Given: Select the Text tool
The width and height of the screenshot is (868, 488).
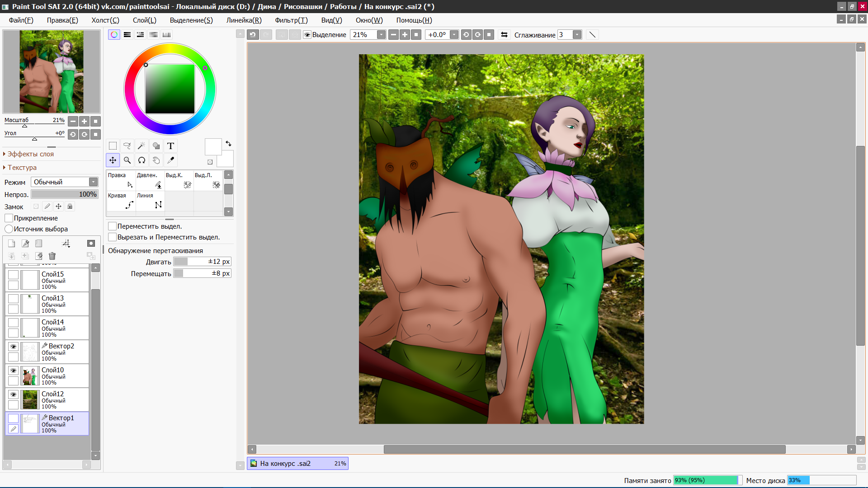Looking at the screenshot, I should click(x=170, y=146).
